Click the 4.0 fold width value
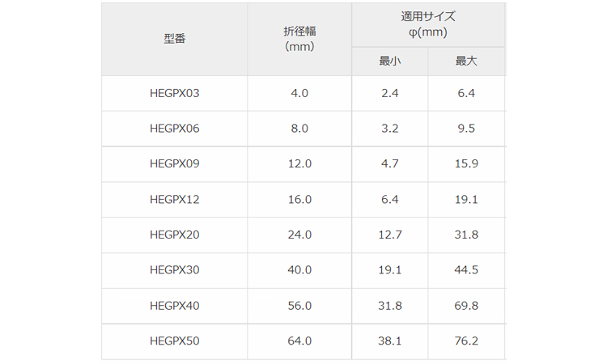This screenshot has height=364, width=607. pos(299,93)
